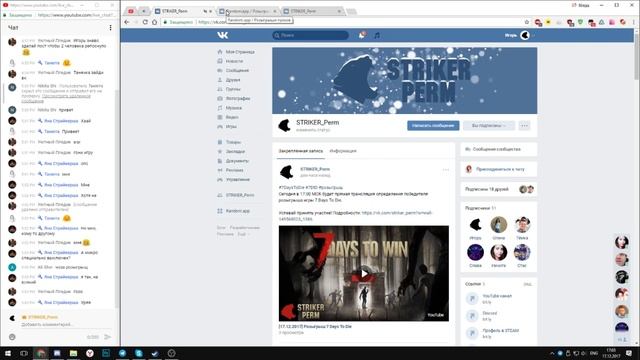
Task: Open the Windows Start menu
Action: pos(8,353)
